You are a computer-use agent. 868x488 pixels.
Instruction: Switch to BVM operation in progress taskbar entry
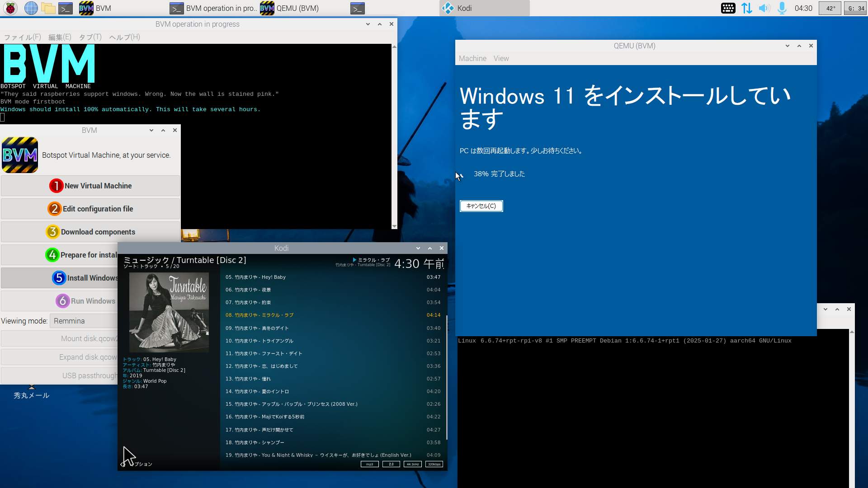click(x=212, y=8)
